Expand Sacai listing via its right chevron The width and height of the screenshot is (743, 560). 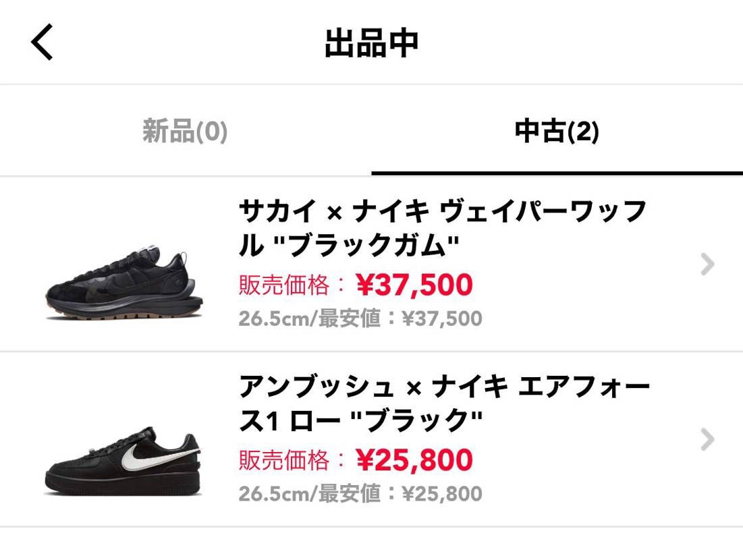point(707,264)
